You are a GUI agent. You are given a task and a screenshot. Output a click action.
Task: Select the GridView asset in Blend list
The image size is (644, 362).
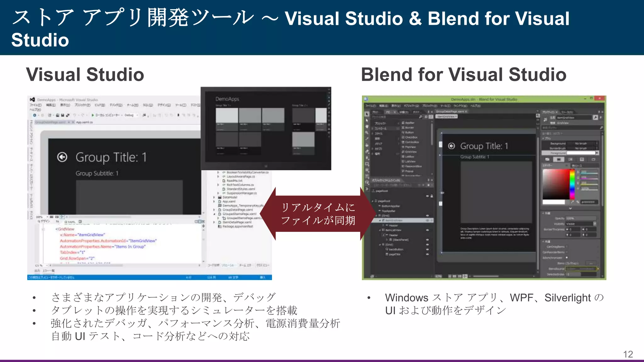pyautogui.click(x=409, y=152)
